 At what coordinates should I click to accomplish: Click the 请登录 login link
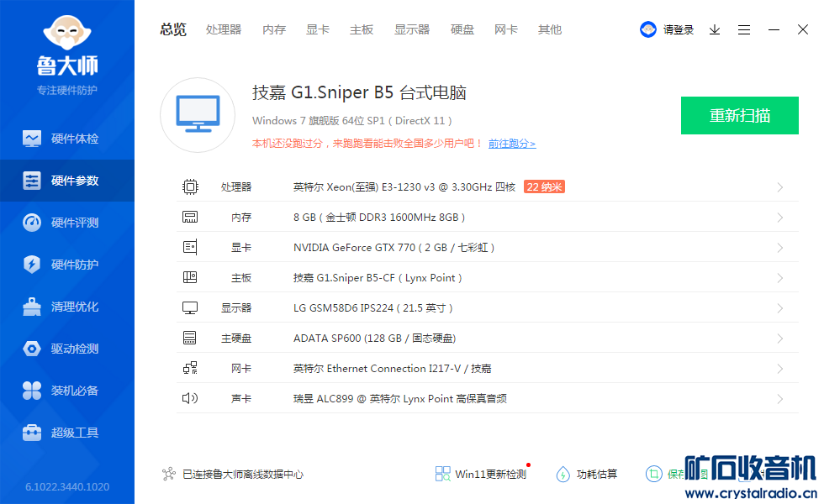coord(678,30)
